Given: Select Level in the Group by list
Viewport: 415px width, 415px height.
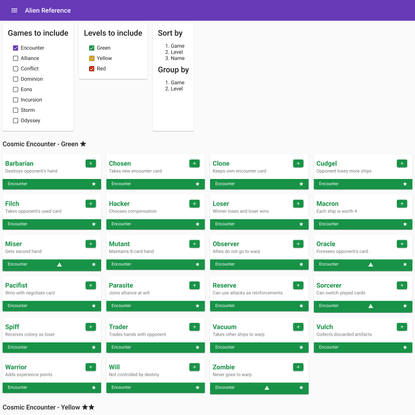Looking at the screenshot, I should tap(177, 89).
